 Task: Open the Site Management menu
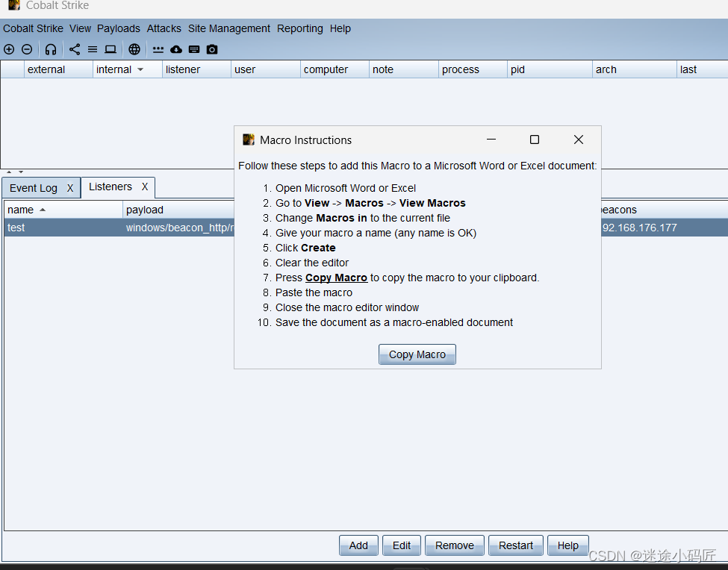click(229, 28)
